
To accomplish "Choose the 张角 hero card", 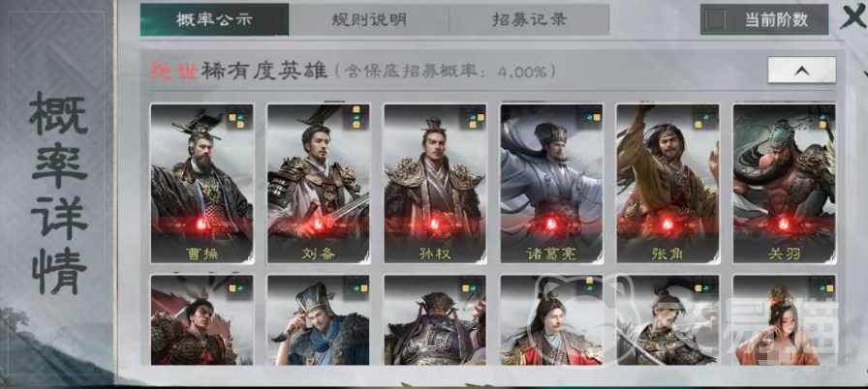I will (668, 184).
